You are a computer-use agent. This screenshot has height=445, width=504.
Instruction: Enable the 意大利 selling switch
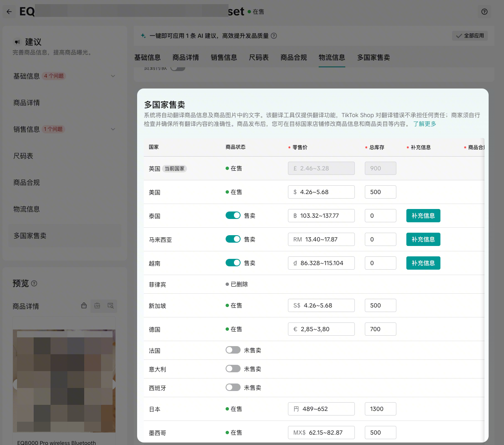click(x=233, y=369)
